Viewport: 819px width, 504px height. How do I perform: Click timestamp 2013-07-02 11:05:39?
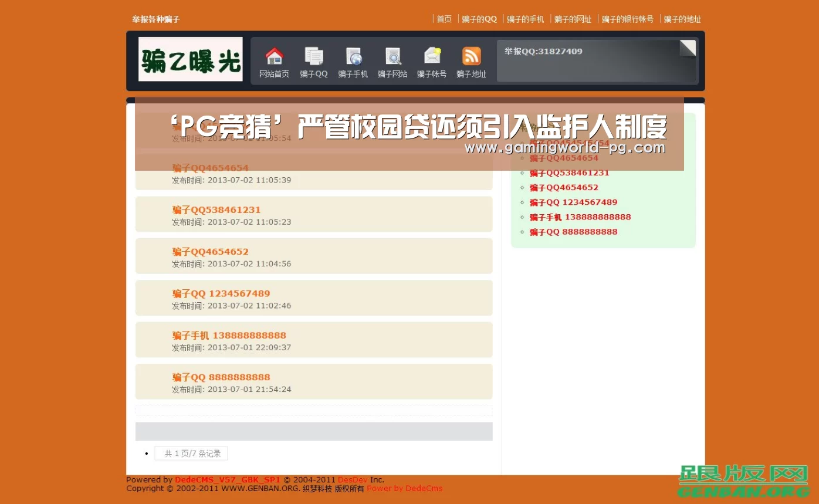click(x=249, y=180)
